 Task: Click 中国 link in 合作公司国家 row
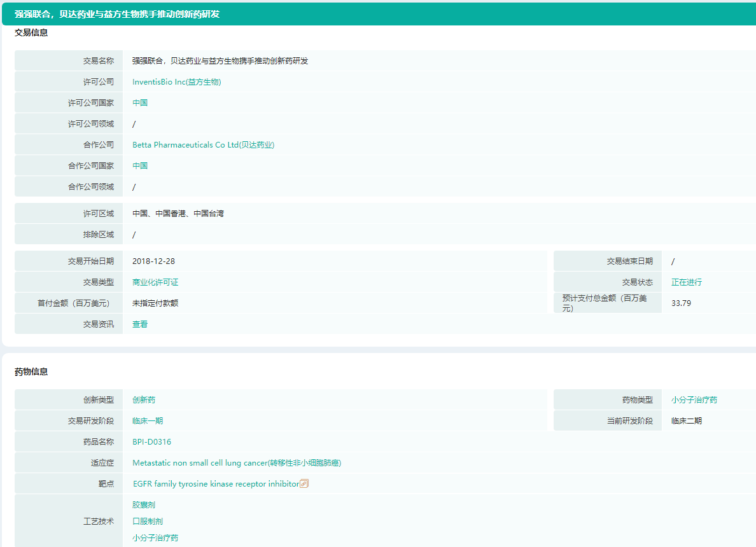[x=140, y=165]
